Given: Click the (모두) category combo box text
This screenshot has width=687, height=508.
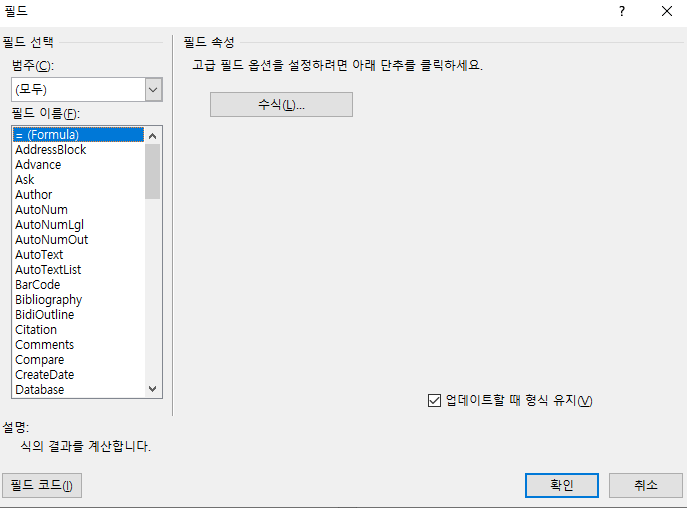Looking at the screenshot, I should [x=31, y=90].
